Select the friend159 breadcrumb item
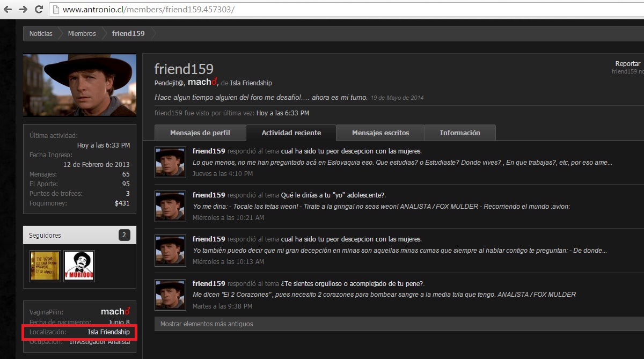 click(x=128, y=33)
